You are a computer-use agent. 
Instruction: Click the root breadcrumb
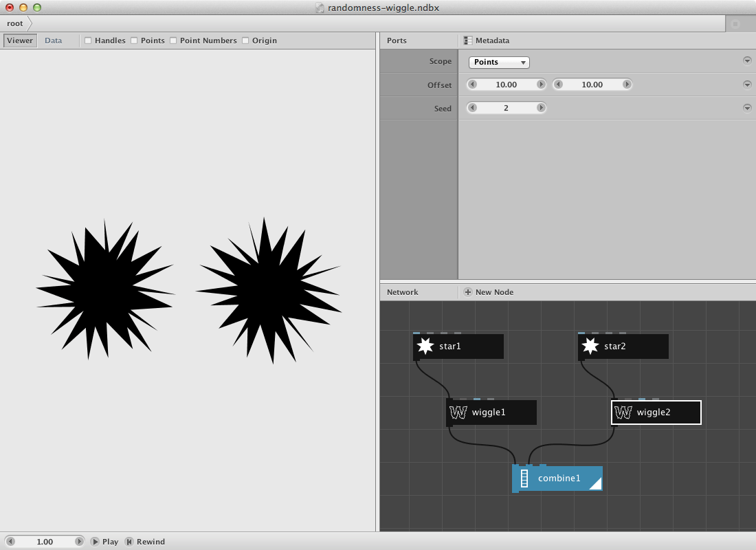pyautogui.click(x=15, y=23)
